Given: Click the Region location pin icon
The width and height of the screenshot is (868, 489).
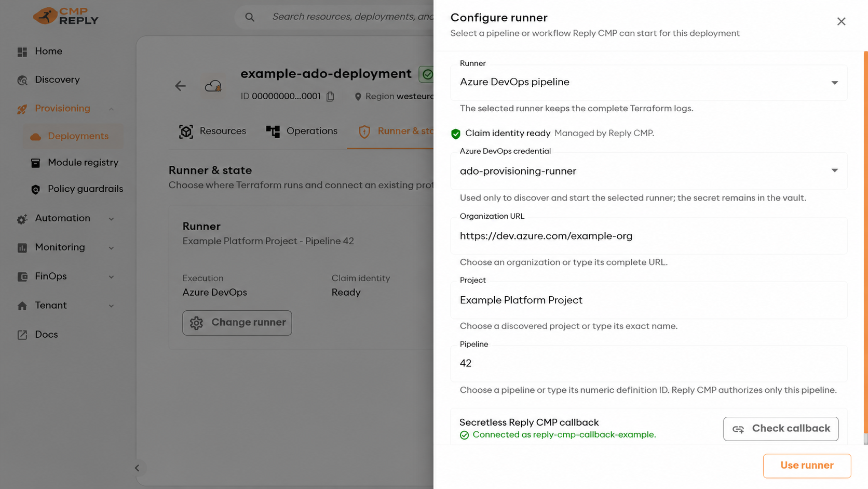Looking at the screenshot, I should pos(358,97).
